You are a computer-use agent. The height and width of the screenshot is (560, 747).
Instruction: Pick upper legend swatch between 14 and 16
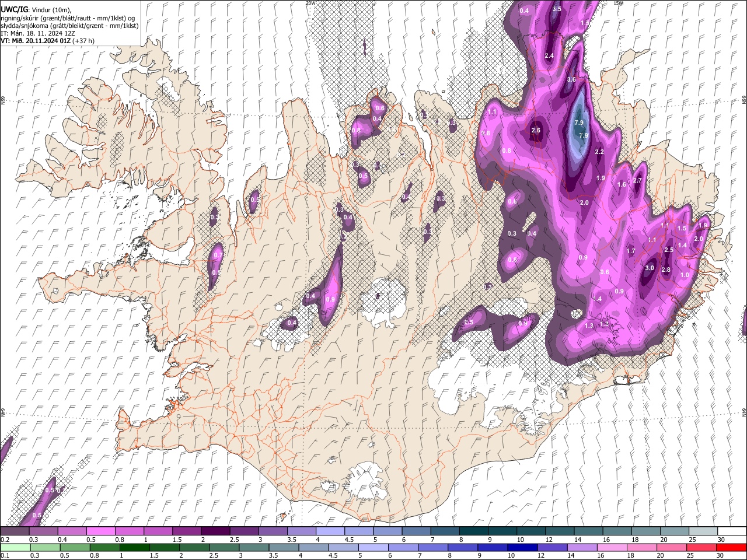pyautogui.click(x=588, y=531)
